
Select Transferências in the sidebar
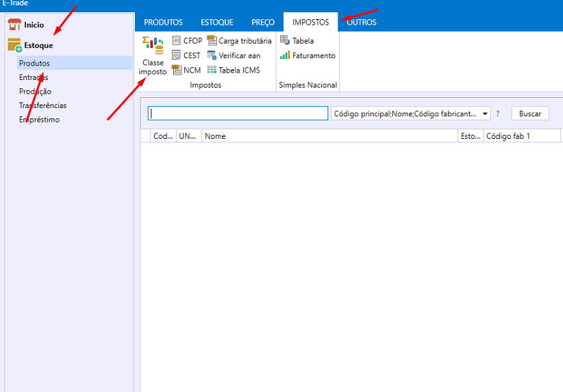tap(42, 105)
